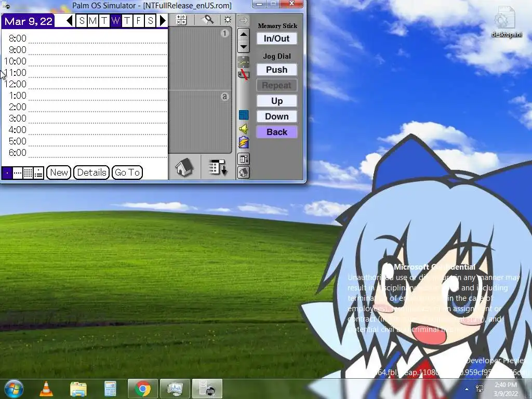Tap the brightness sun icon

pyautogui.click(x=228, y=20)
